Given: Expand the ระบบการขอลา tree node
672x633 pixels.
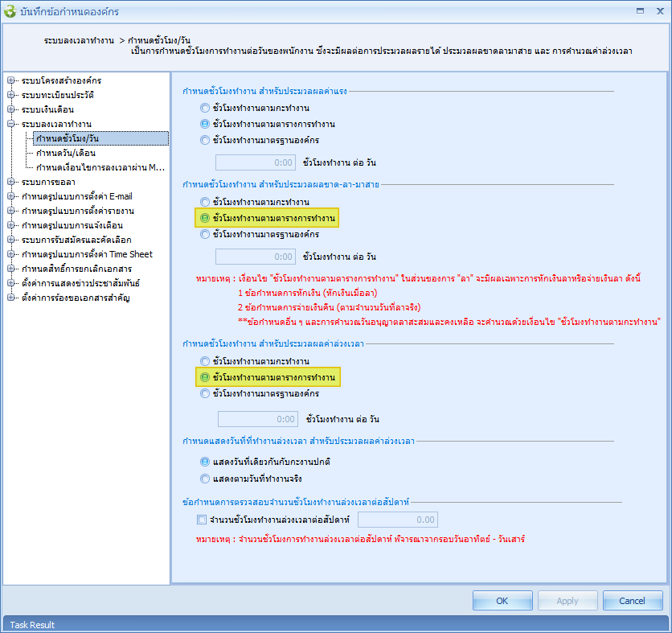Looking at the screenshot, I should tap(10, 182).
